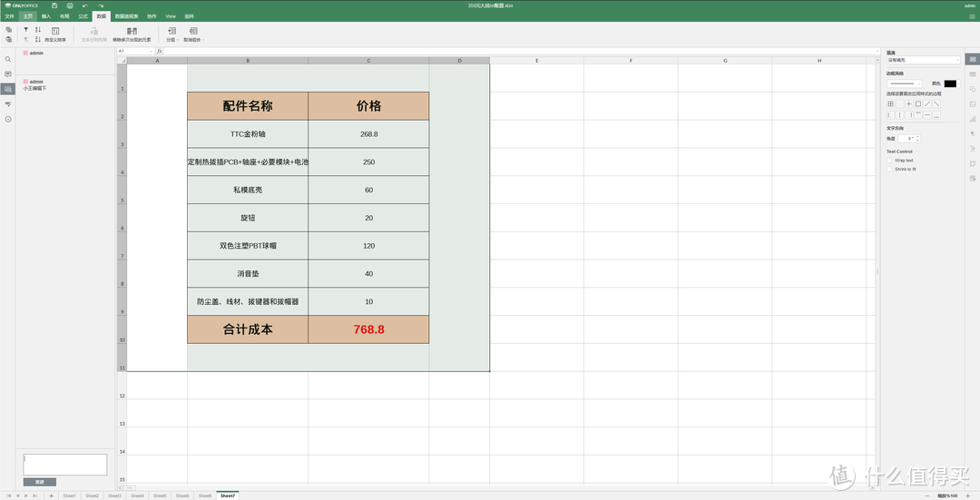Apply all borders grid icon
Screen dimensions: 980x500
[x=891, y=103]
